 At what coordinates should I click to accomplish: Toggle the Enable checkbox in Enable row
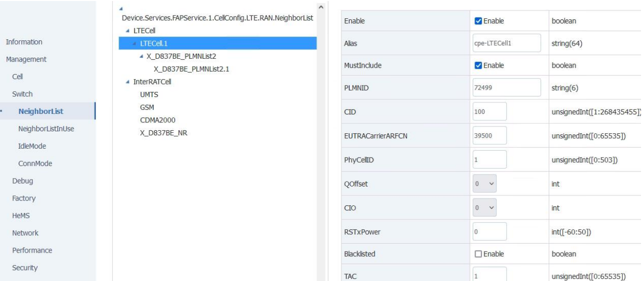pyautogui.click(x=478, y=21)
